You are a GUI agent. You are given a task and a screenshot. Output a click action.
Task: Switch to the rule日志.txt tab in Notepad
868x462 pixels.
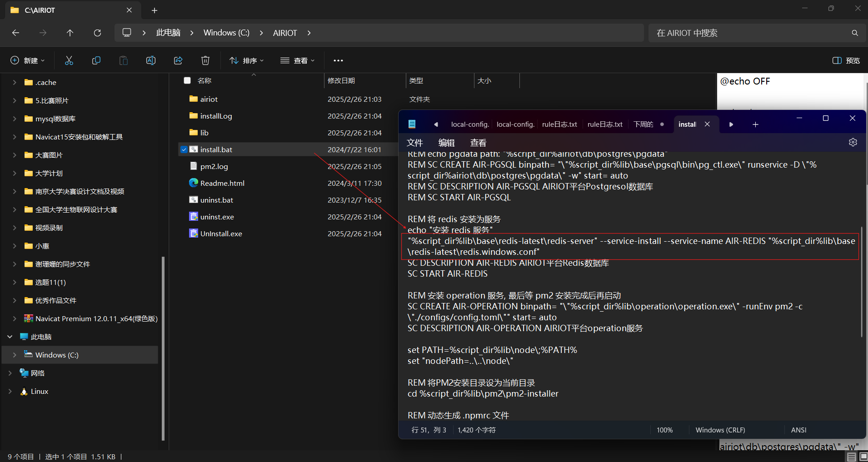tap(559, 124)
